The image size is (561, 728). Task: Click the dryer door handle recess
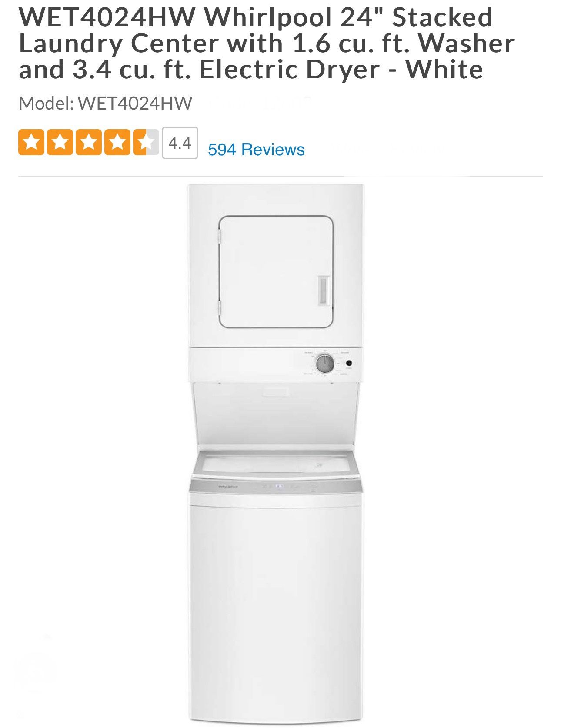click(324, 290)
